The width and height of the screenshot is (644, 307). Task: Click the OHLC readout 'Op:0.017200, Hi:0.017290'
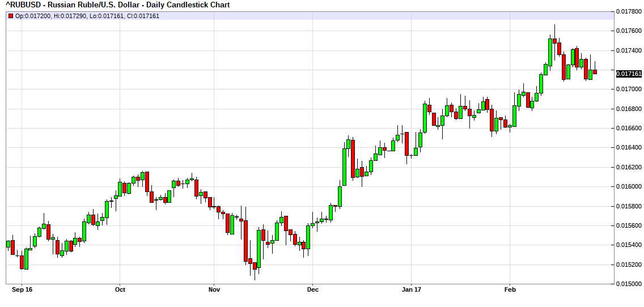(x=52, y=16)
